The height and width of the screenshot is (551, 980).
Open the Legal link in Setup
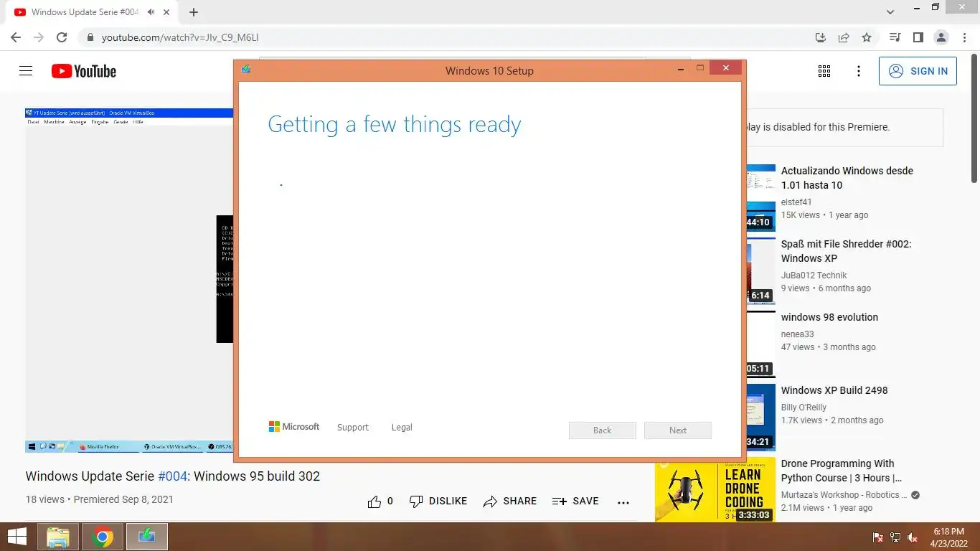tap(402, 427)
